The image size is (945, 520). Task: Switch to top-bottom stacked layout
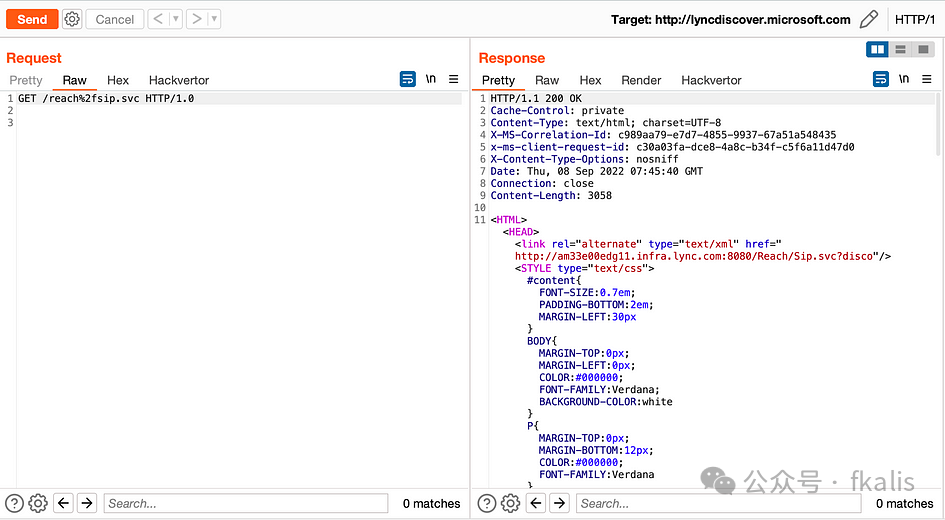click(x=900, y=49)
